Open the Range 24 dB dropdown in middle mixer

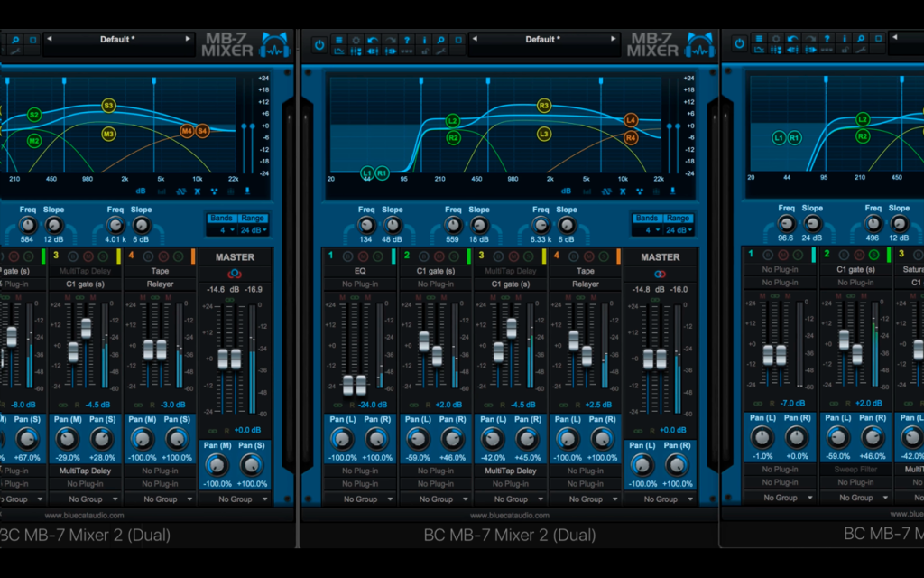click(679, 230)
